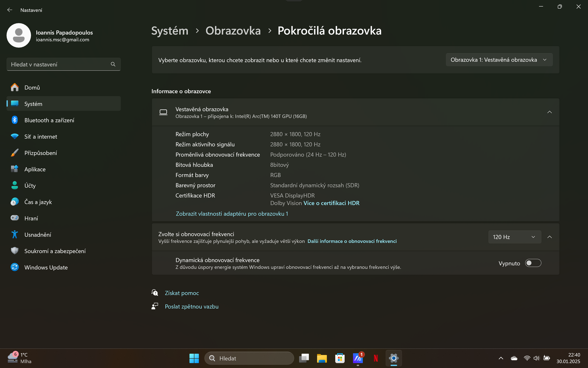Click Zobrazit vlastnosti adaptéru pro obrazovku 1
The width and height of the screenshot is (588, 368).
232,214
